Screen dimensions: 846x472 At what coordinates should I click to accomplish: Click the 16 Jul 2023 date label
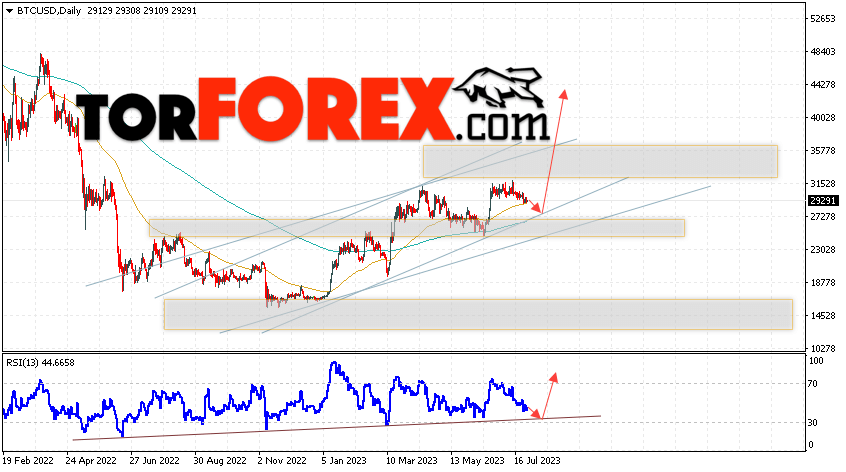coord(537,461)
